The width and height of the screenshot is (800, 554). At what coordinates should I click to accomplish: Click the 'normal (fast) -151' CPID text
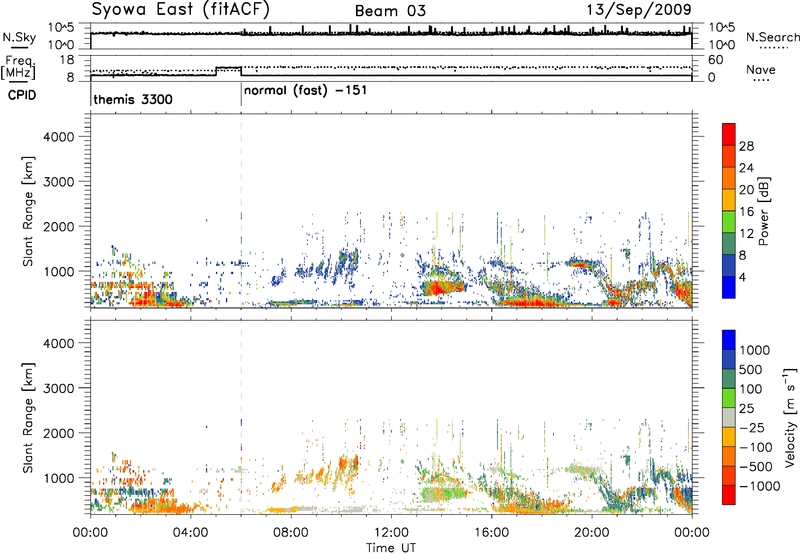click(x=305, y=91)
